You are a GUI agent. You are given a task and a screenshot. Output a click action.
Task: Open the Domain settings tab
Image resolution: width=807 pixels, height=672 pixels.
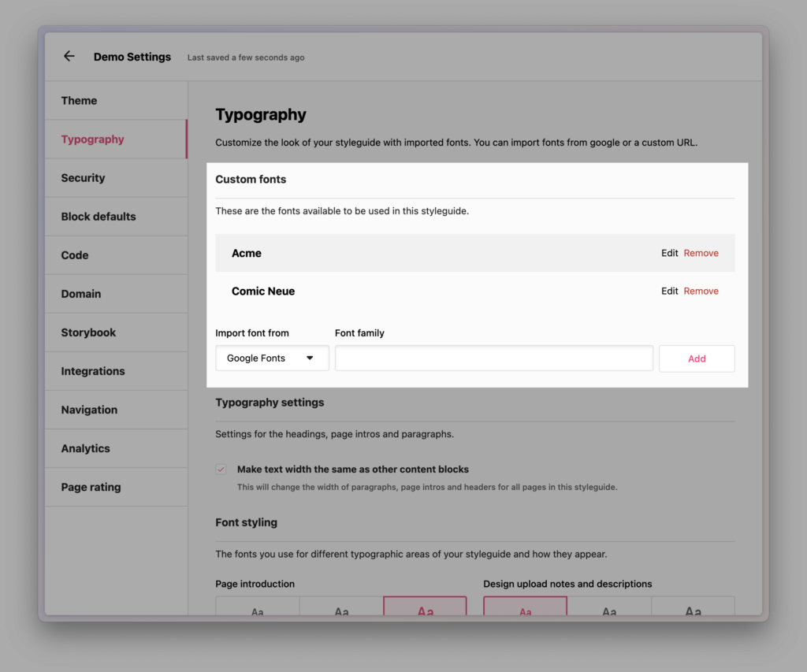pos(117,293)
